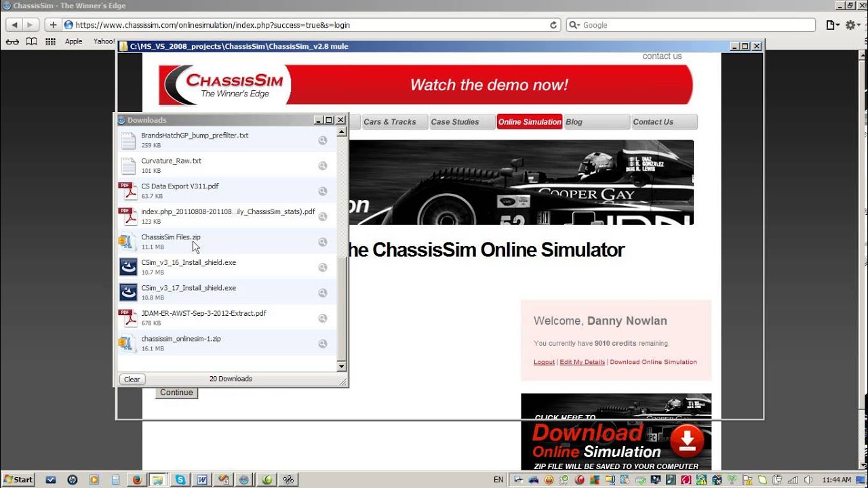Click the zip icon of ChassisSim Files.zip
The image size is (868, 488).
pyautogui.click(x=128, y=242)
